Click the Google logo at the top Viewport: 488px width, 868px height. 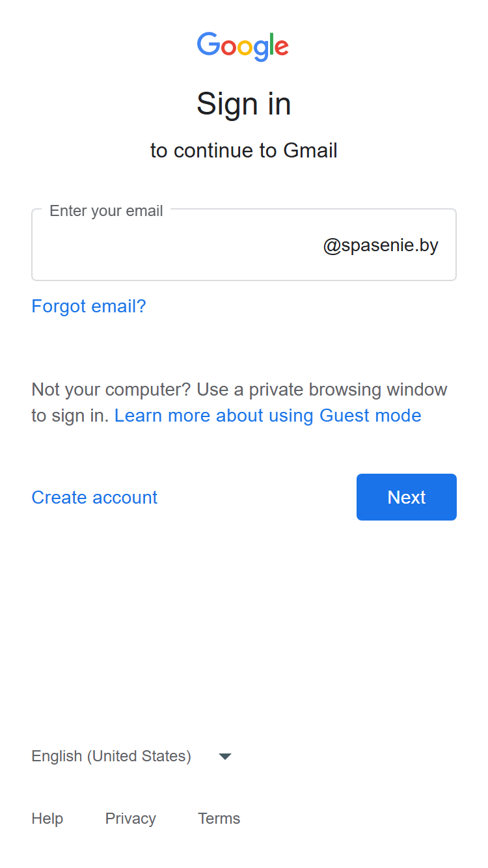click(x=243, y=46)
